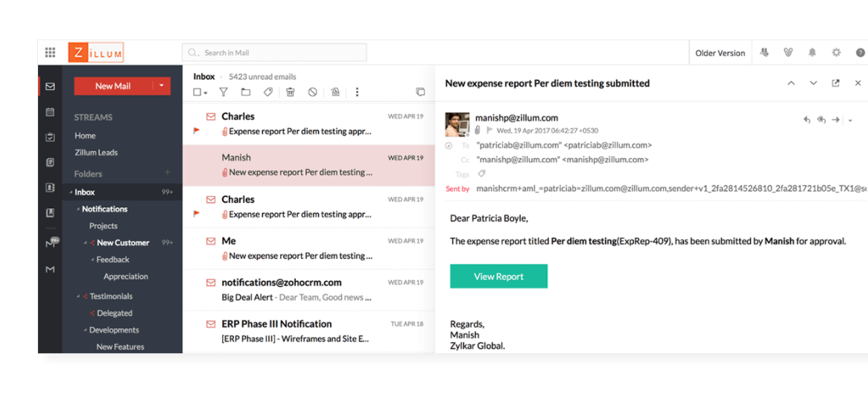
Task: Open the ERP Phase III Notification email
Action: (x=308, y=331)
